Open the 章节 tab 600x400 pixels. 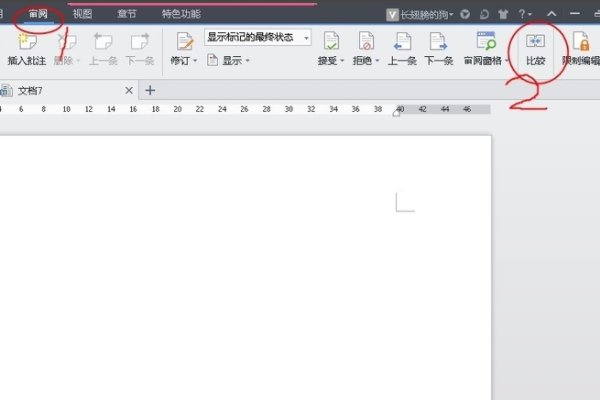pos(127,14)
